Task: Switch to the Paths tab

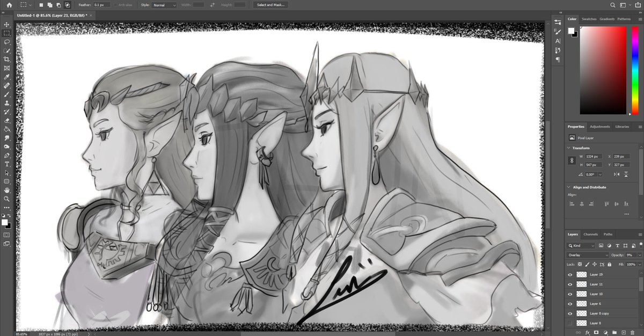Action: (x=608, y=234)
